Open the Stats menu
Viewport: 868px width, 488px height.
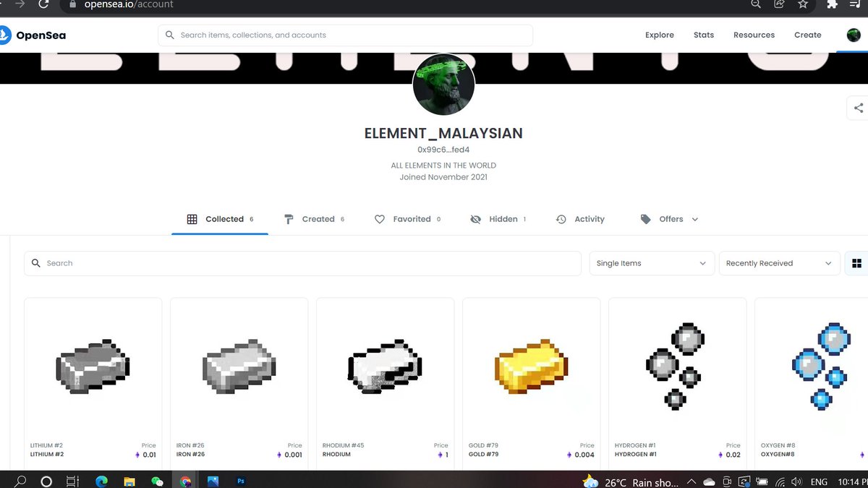tap(704, 35)
